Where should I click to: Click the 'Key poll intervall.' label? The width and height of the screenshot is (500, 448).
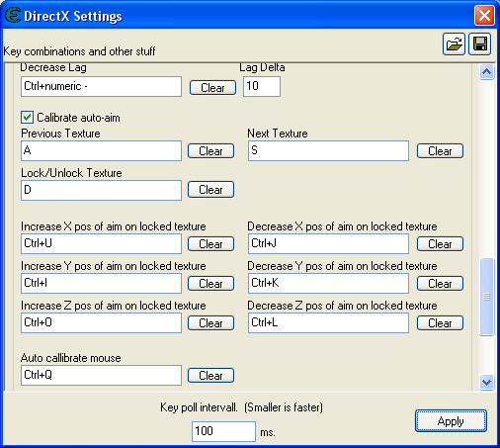(x=199, y=407)
